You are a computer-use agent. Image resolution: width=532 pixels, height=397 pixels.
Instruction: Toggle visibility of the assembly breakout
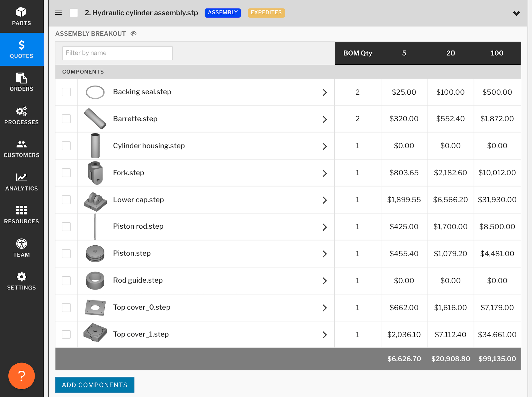click(x=134, y=33)
